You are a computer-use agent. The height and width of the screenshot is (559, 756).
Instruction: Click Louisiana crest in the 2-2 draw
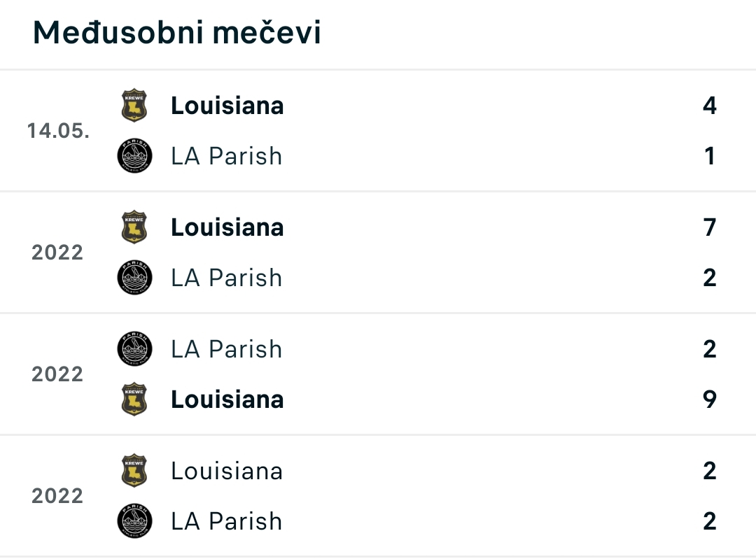pos(134,470)
